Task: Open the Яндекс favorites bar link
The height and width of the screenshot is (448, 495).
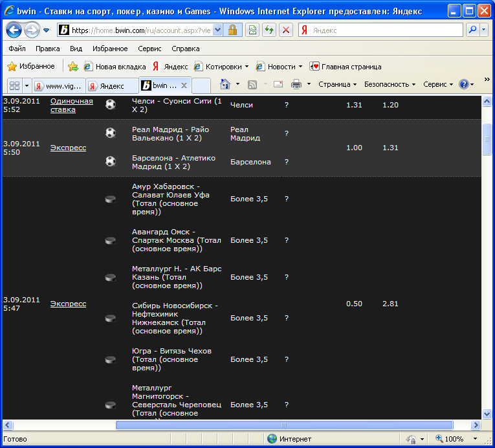Action: point(170,67)
